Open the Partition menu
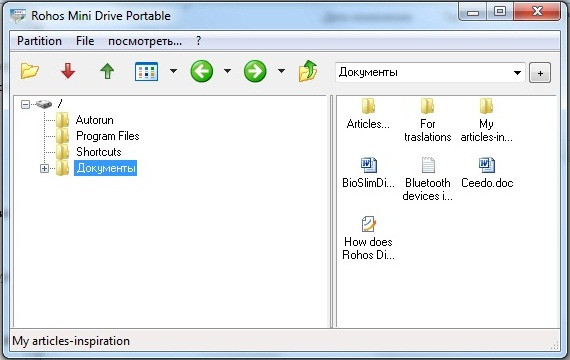 pyautogui.click(x=39, y=41)
